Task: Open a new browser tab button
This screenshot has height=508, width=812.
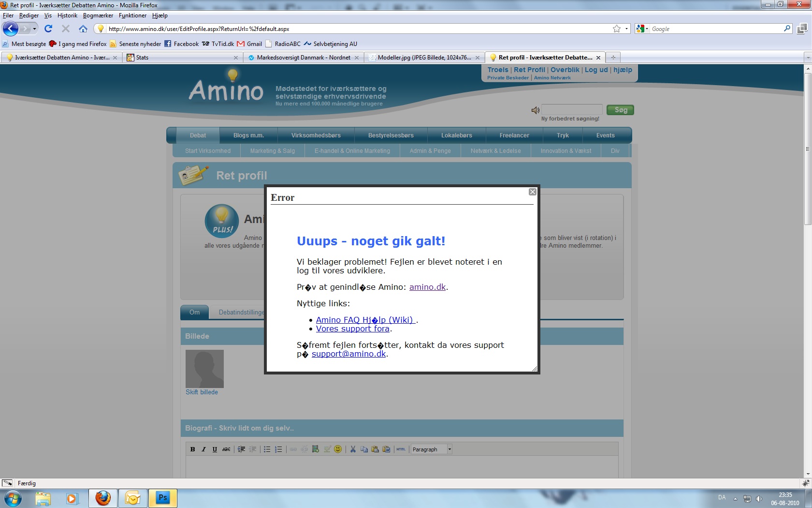Action: pyautogui.click(x=613, y=57)
